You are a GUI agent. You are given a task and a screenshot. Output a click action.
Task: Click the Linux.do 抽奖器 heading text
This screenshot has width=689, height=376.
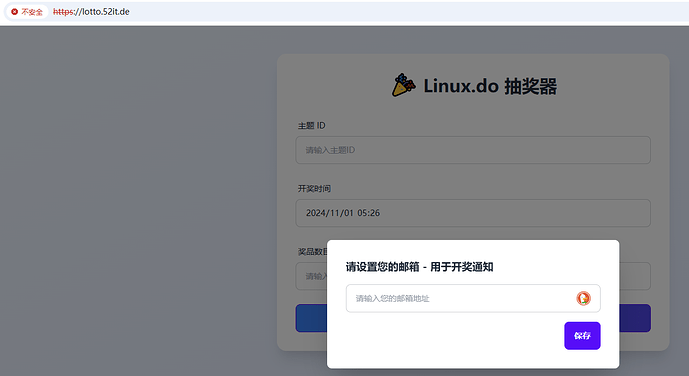click(x=490, y=86)
